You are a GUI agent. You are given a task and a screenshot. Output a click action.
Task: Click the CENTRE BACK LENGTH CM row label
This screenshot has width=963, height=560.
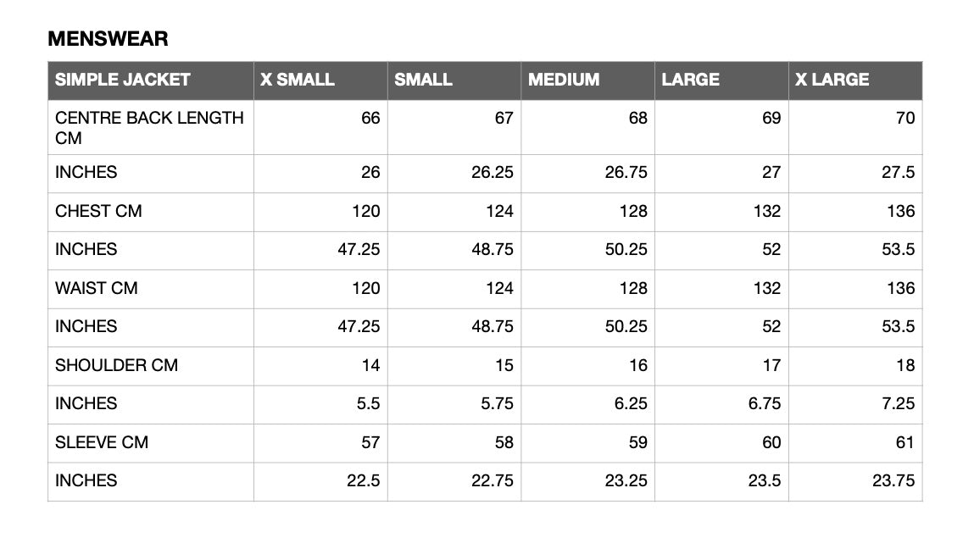pyautogui.click(x=149, y=128)
